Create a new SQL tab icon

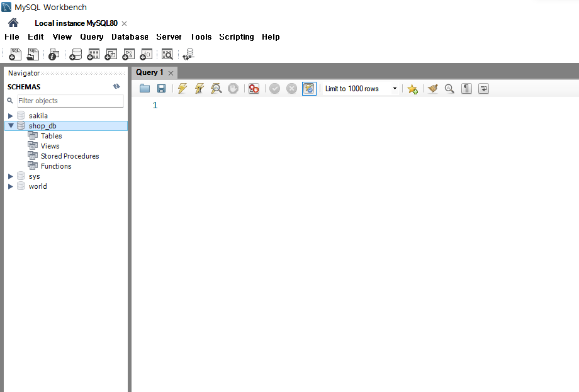coord(15,54)
